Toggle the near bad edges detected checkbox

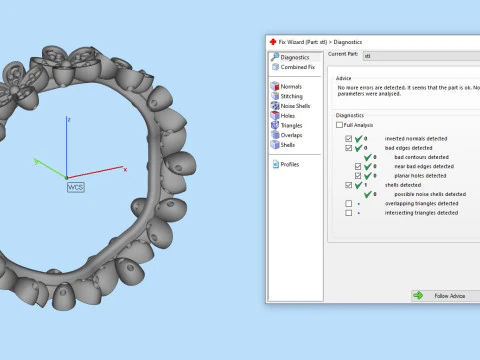[358, 166]
